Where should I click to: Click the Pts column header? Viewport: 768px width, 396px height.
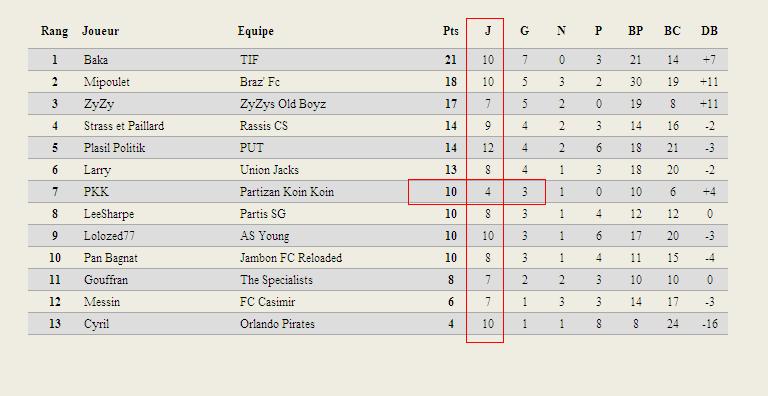[451, 31]
